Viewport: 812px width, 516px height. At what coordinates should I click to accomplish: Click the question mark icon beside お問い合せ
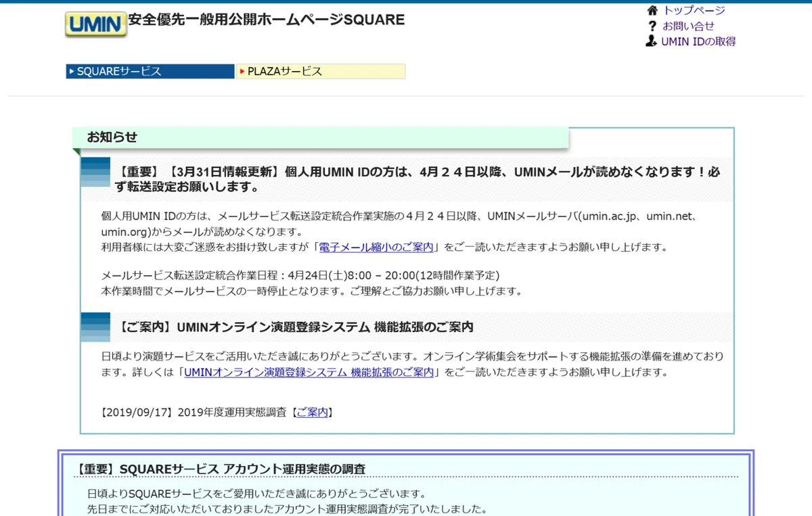(x=652, y=26)
